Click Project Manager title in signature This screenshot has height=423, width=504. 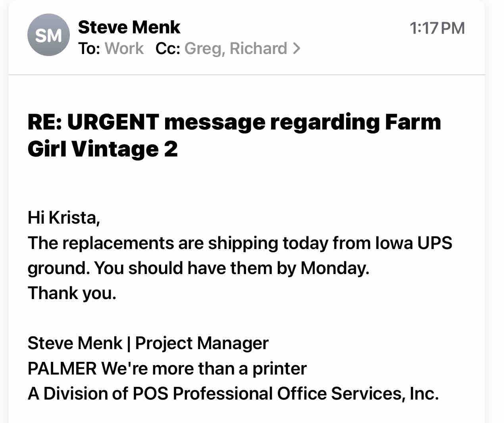(x=202, y=343)
